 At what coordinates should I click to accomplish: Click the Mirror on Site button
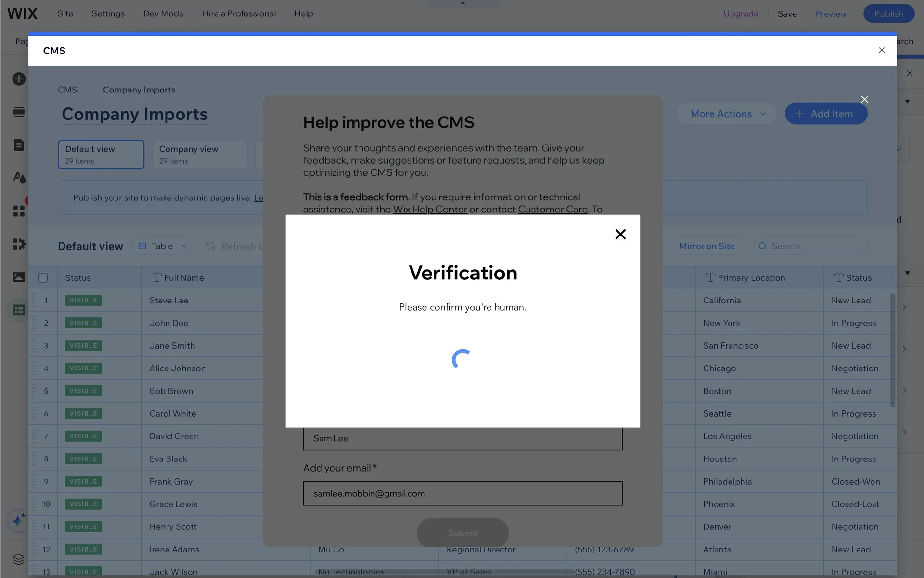click(706, 246)
